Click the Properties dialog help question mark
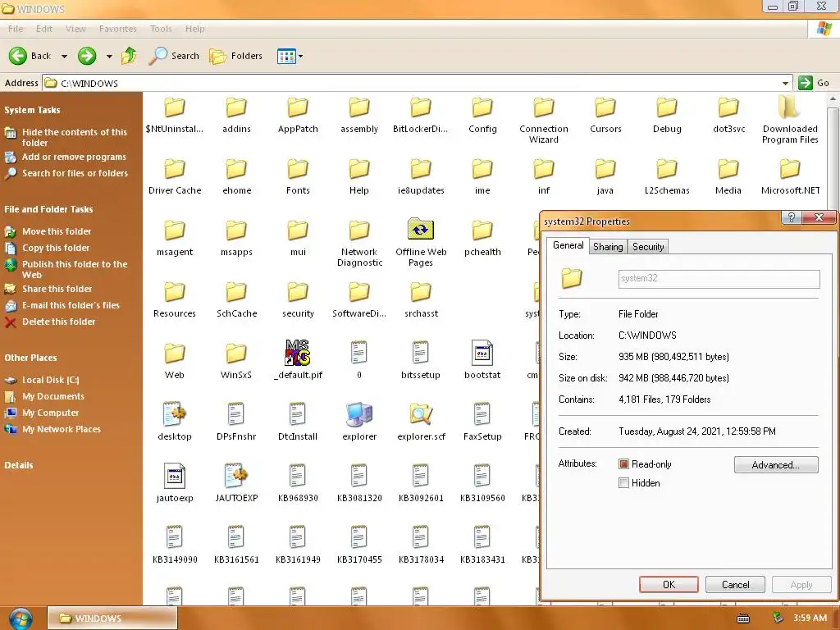The width and height of the screenshot is (840, 630). pyautogui.click(x=792, y=217)
